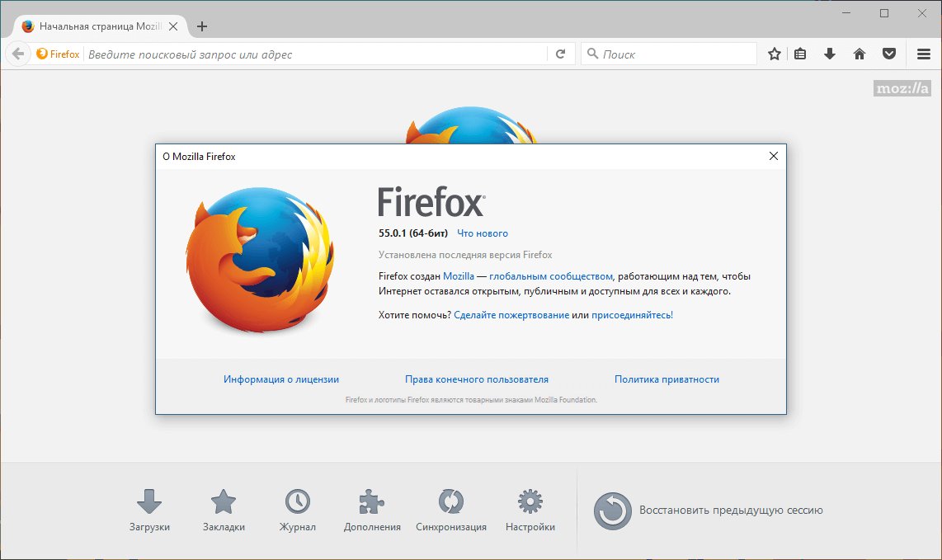
Task: Open Закладки shortcut on start page
Action: [x=224, y=511]
